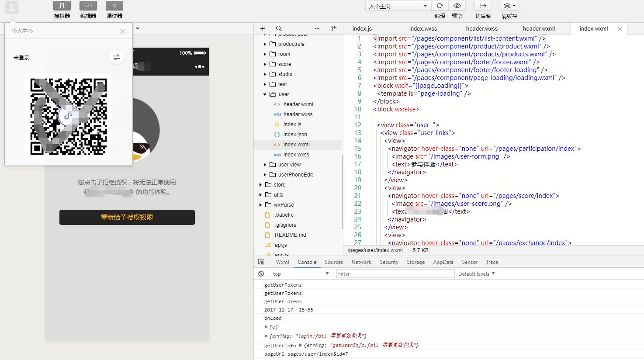Click the preview eye icon

pos(457,6)
